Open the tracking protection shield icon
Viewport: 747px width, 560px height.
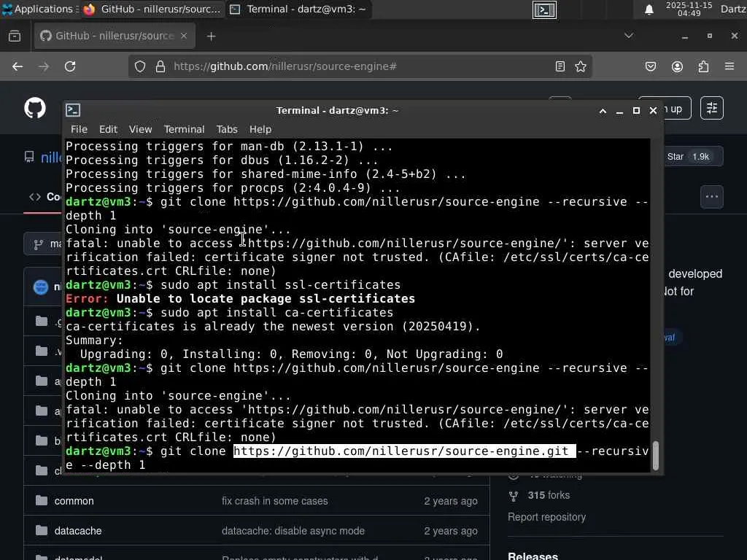(x=139, y=66)
